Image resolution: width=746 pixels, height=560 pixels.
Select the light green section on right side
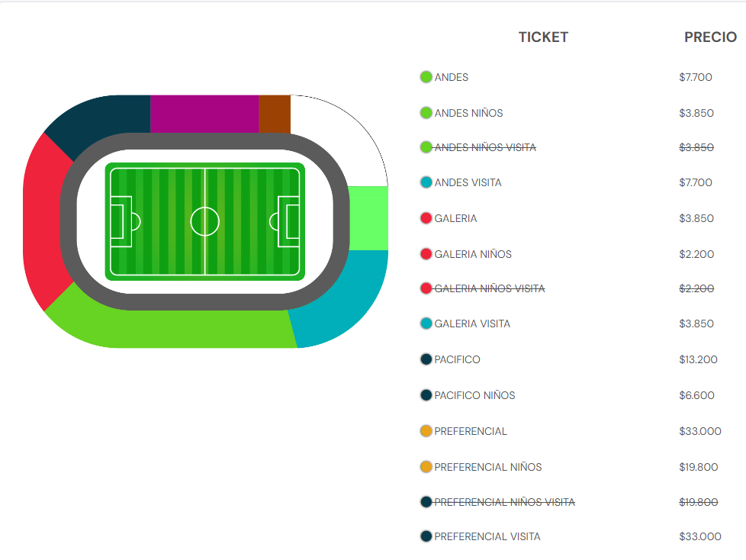click(x=368, y=218)
